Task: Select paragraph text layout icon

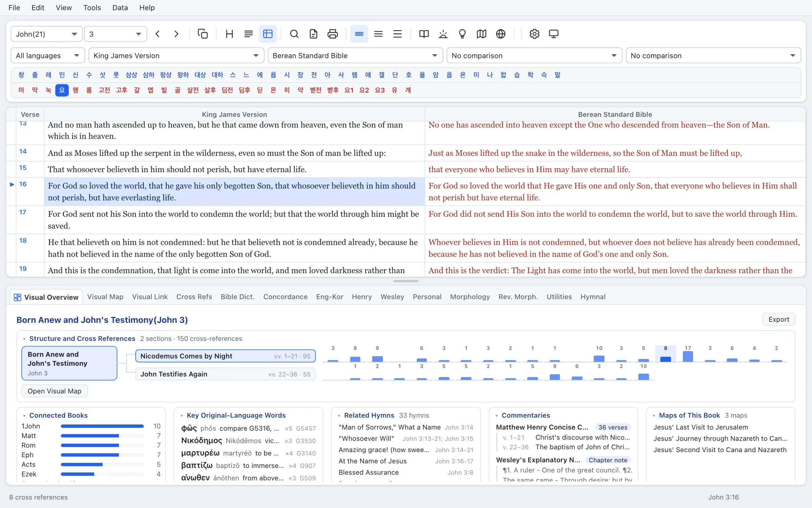Action: pyautogui.click(x=249, y=34)
